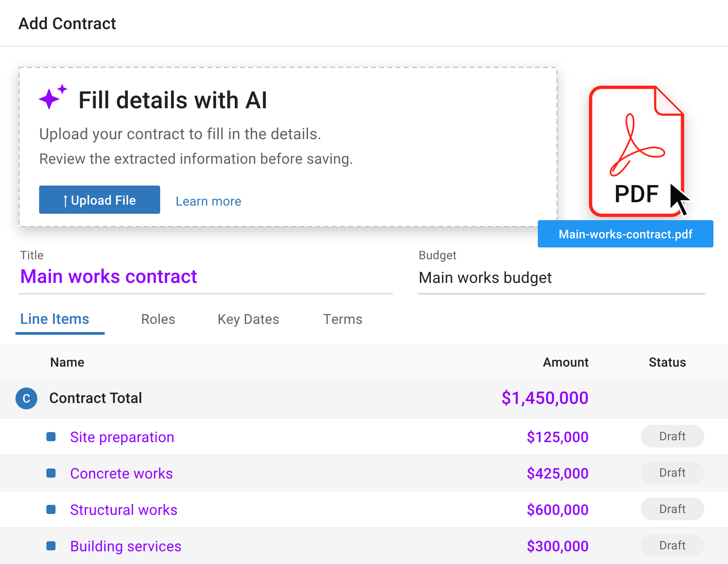Click the blue C Contract Total badge

point(26,398)
